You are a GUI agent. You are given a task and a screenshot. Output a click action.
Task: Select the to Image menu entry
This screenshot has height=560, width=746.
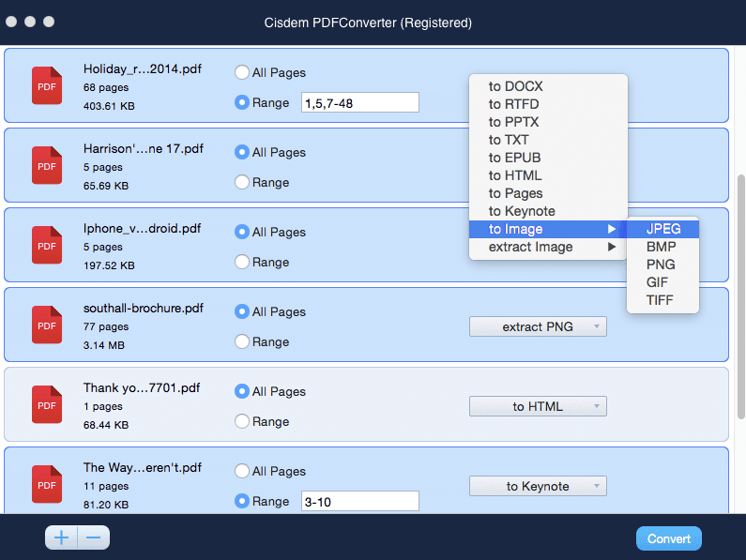548,229
